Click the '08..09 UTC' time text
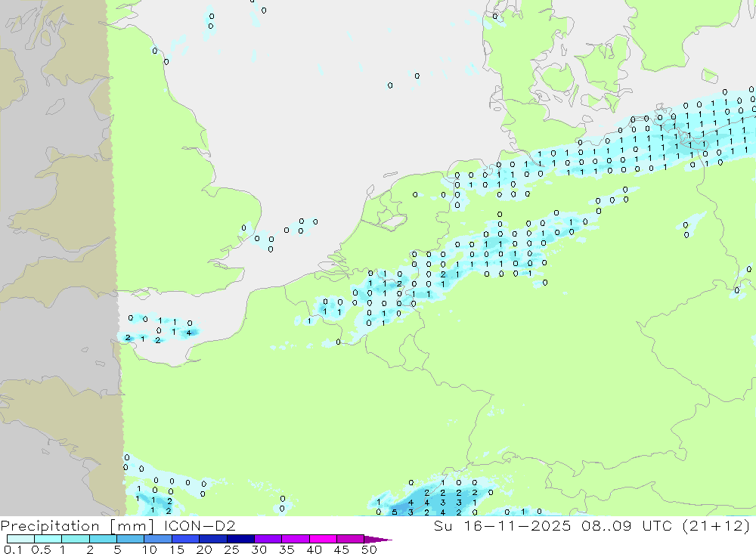Image resolution: width=756 pixels, height=554 pixels. (627, 525)
